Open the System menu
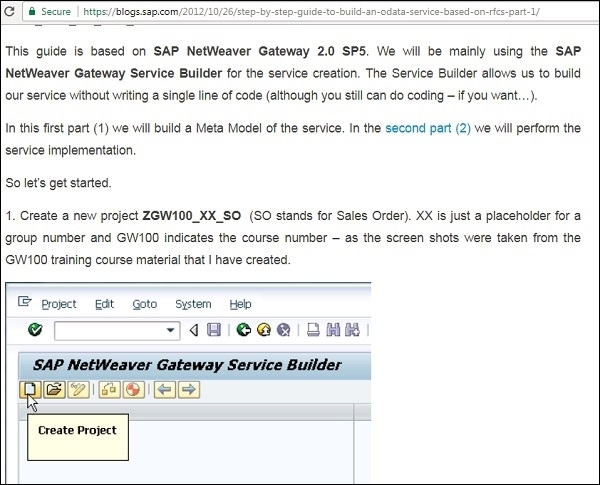 tap(193, 304)
